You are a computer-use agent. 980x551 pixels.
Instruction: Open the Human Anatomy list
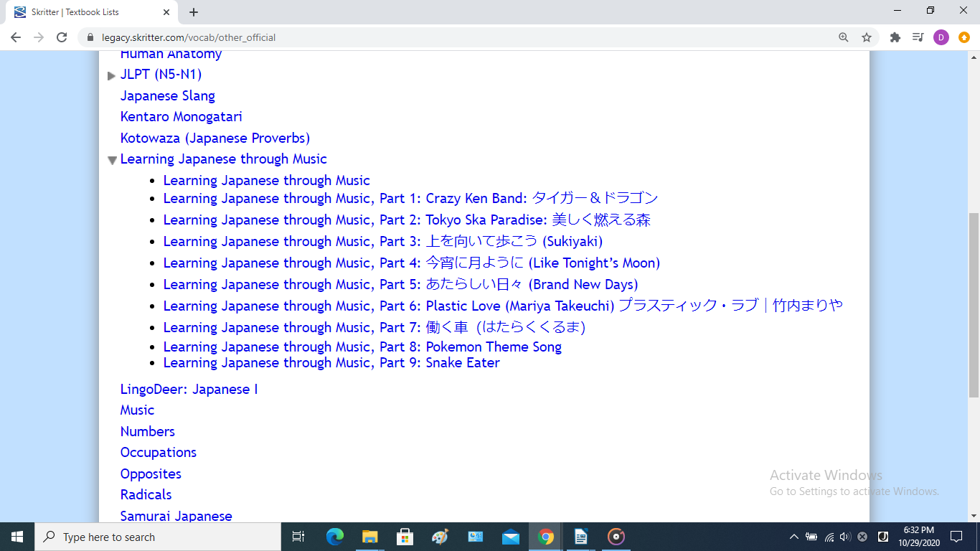[x=171, y=55]
